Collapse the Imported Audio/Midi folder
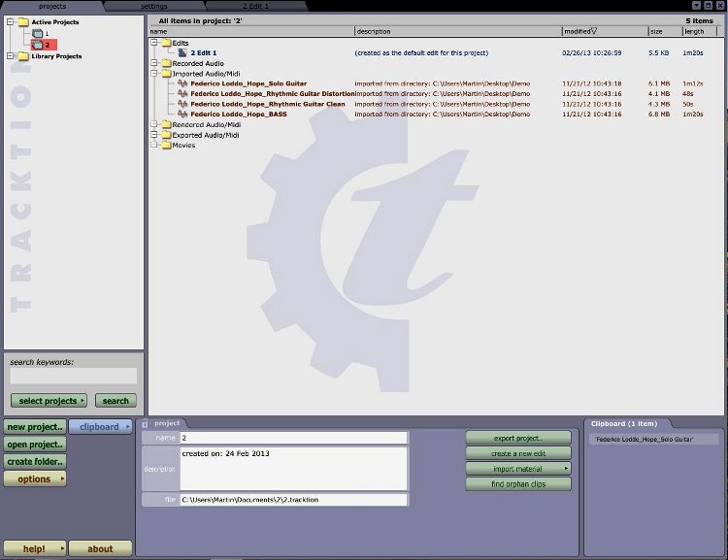 pos(154,74)
